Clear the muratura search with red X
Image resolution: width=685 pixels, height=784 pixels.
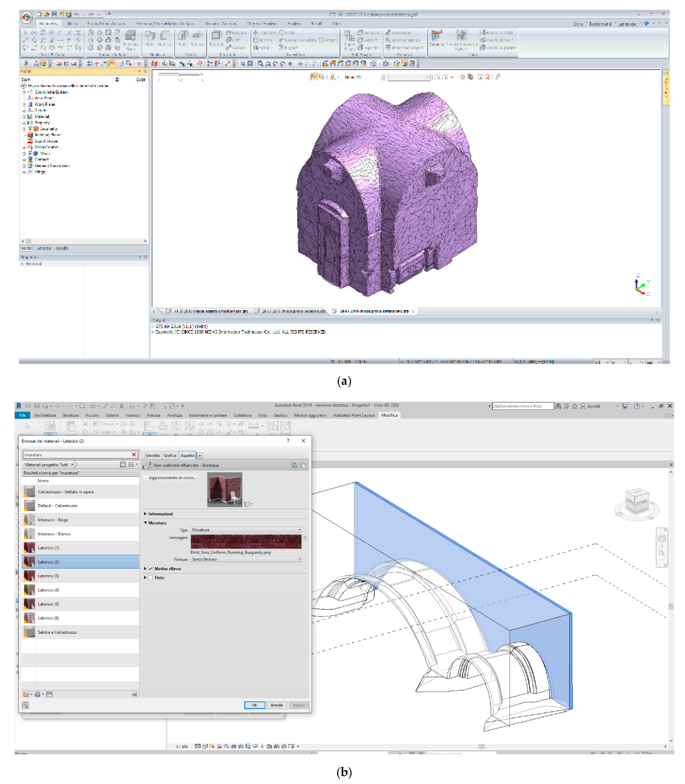[134, 455]
